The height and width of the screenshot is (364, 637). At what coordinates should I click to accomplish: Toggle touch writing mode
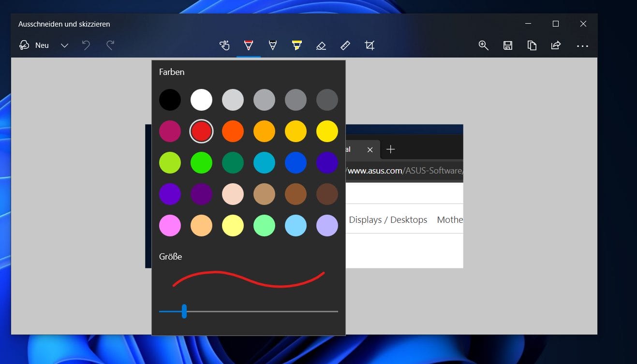click(x=224, y=45)
